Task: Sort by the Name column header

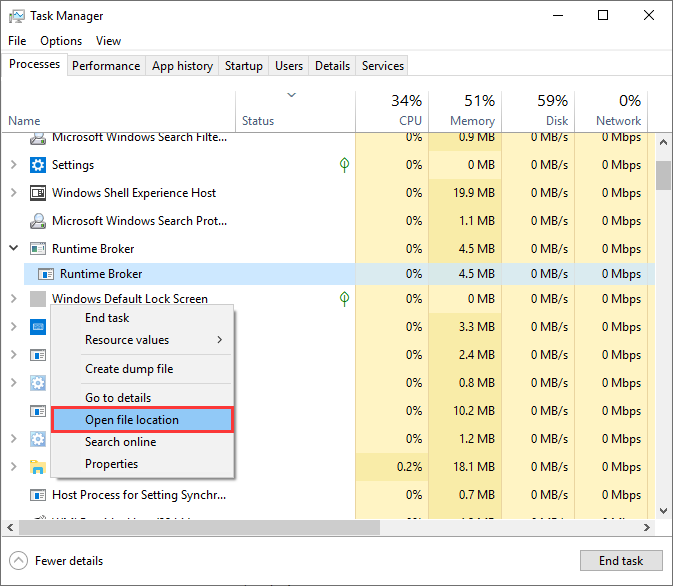Action: point(118,111)
